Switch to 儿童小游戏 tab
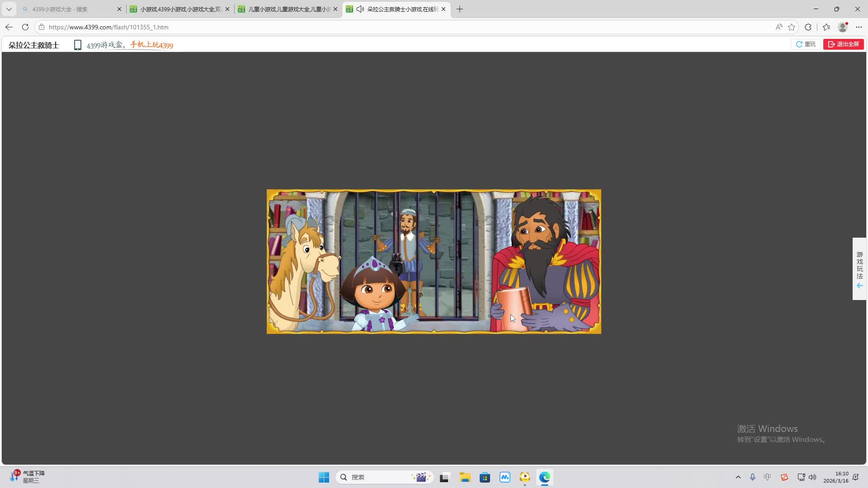The height and width of the screenshot is (488, 868). [288, 9]
